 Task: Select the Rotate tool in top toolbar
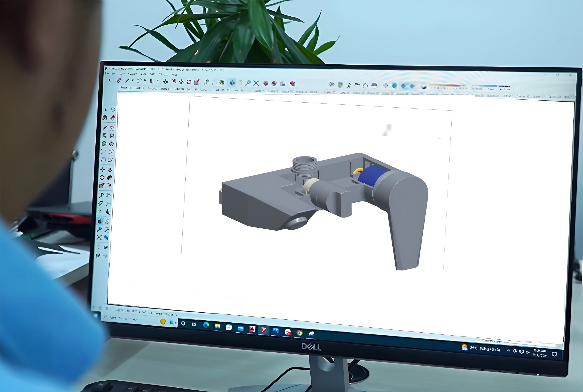pos(189,82)
